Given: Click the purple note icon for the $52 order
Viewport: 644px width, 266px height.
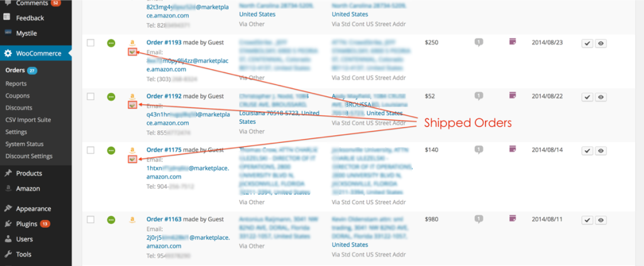Looking at the screenshot, I should [x=512, y=96].
